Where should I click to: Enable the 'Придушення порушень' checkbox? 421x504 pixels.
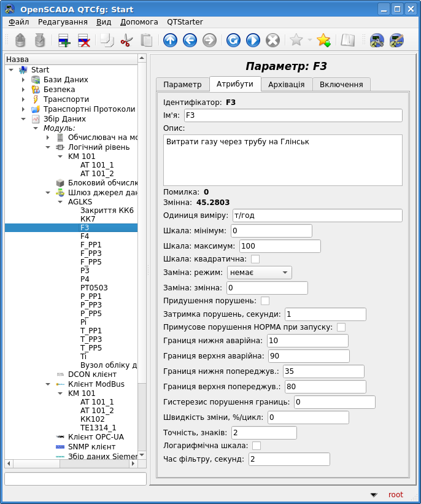pyautogui.click(x=265, y=301)
